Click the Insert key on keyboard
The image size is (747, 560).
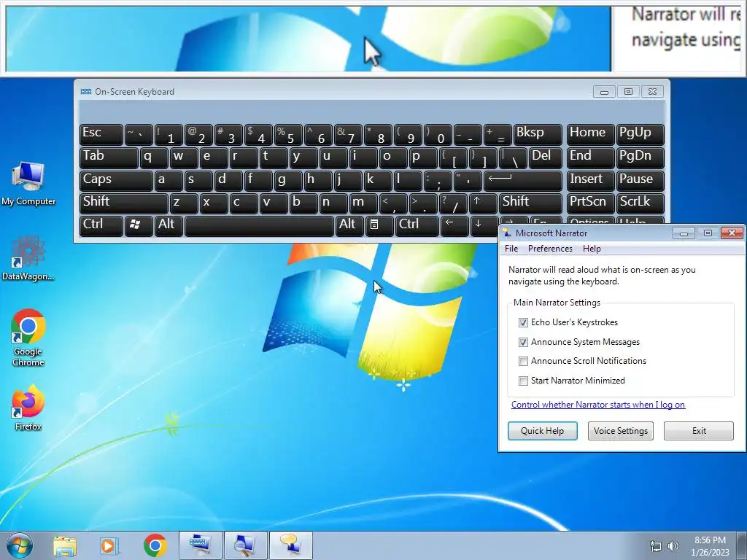[x=591, y=181]
